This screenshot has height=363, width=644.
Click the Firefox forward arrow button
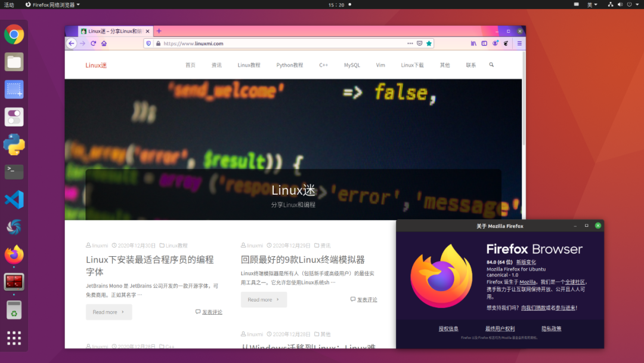pos(82,43)
